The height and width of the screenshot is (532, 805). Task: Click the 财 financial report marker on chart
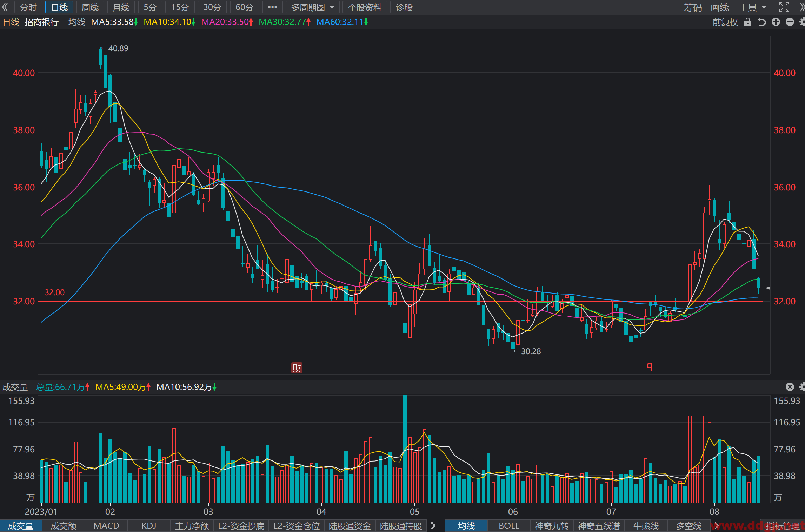297,368
